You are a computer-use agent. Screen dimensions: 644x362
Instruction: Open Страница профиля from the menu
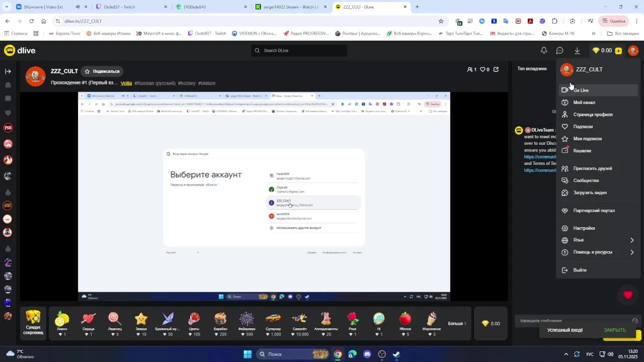(x=598, y=115)
